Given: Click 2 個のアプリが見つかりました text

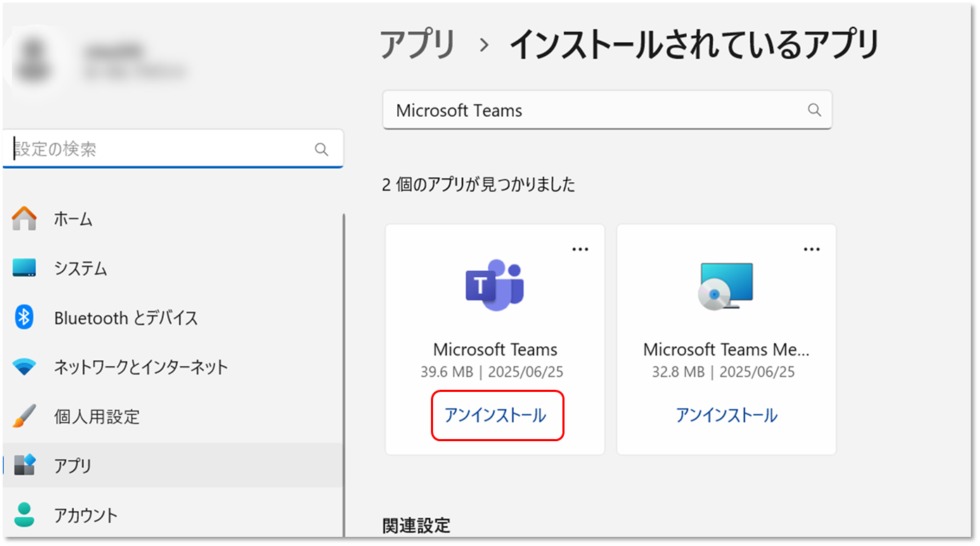Looking at the screenshot, I should (x=479, y=184).
